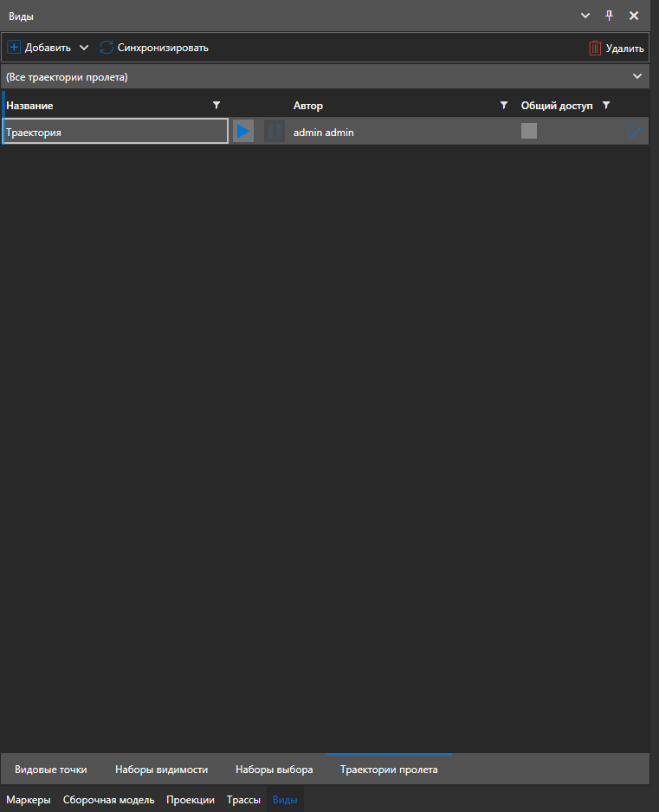Image resolution: width=659 pixels, height=812 pixels.
Task: Click the Удалить trash icon
Action: [x=595, y=49]
